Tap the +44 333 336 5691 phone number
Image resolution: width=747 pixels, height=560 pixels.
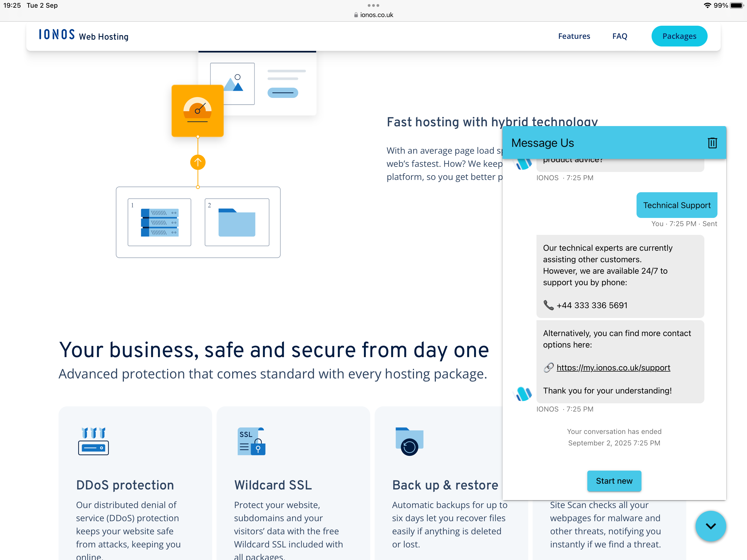(x=591, y=305)
